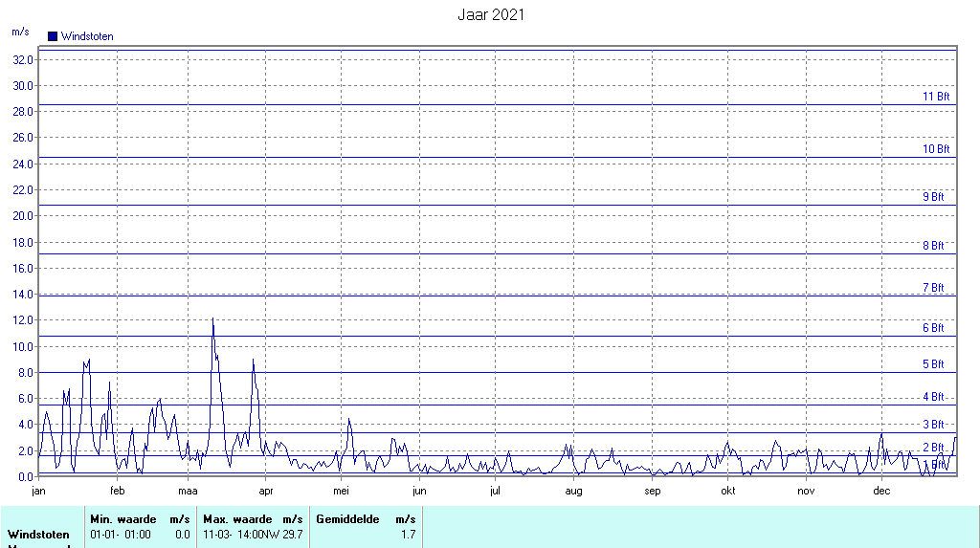Image resolution: width=980 pixels, height=548 pixels.
Task: Click the 6 Bft scale label
Action: tap(933, 327)
